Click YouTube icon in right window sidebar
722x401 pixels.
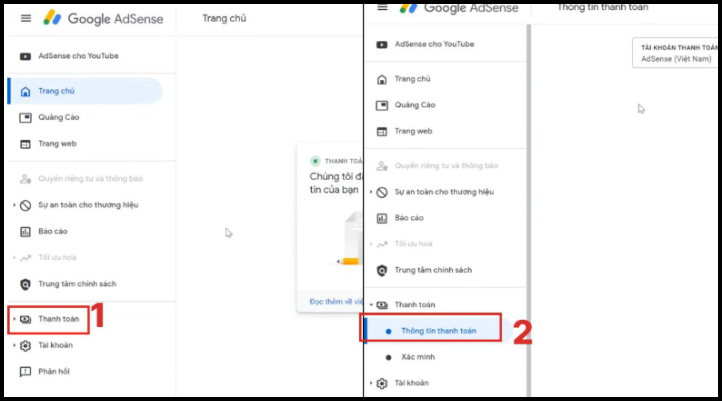[x=382, y=45]
